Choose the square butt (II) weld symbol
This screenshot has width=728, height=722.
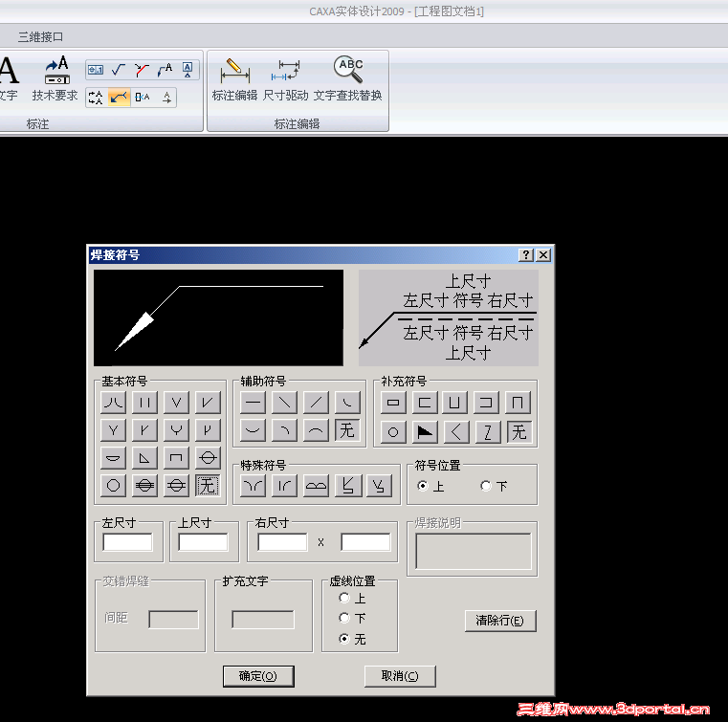click(x=144, y=403)
